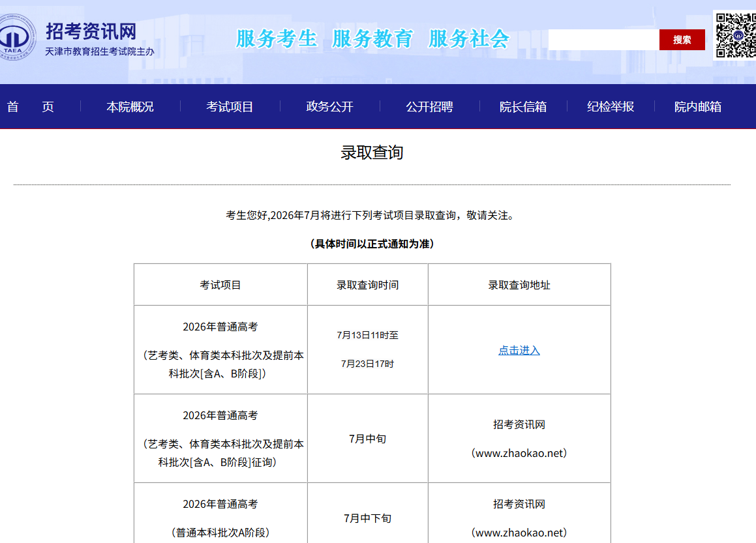Click the red 搜索 button
This screenshot has width=756, height=543.
(x=682, y=40)
